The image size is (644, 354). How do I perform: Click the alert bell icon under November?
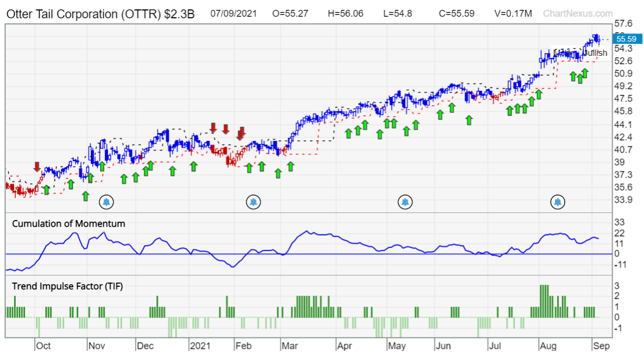pyautogui.click(x=106, y=202)
